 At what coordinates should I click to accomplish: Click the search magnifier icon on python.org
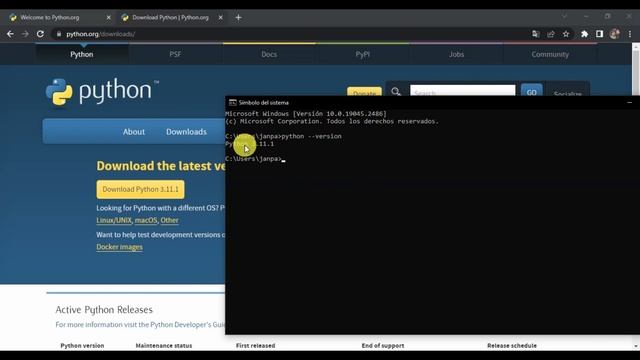coord(396,92)
